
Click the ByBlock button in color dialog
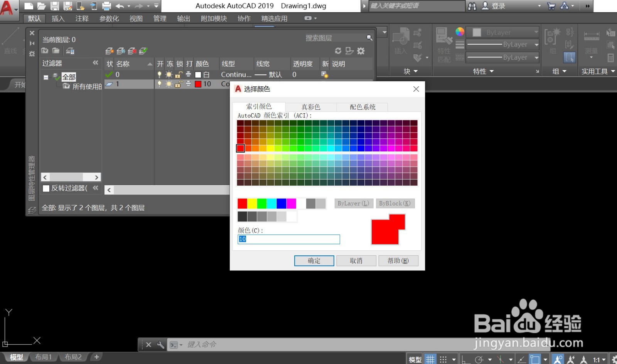394,203
